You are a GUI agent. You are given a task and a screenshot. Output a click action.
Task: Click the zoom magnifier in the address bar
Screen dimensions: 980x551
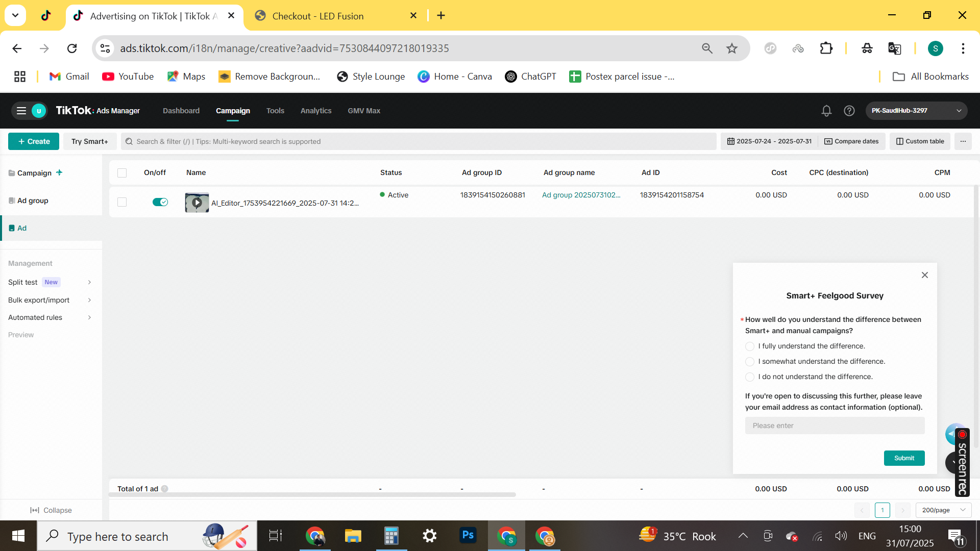pos(707,48)
